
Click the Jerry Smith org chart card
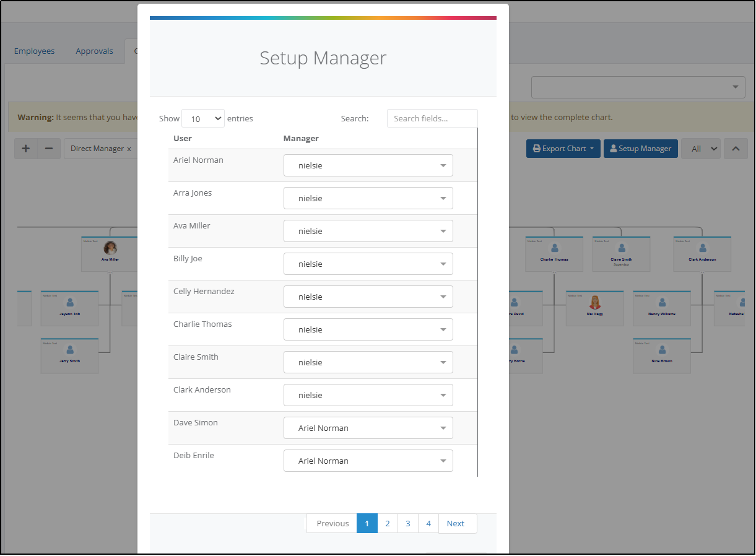(69, 355)
